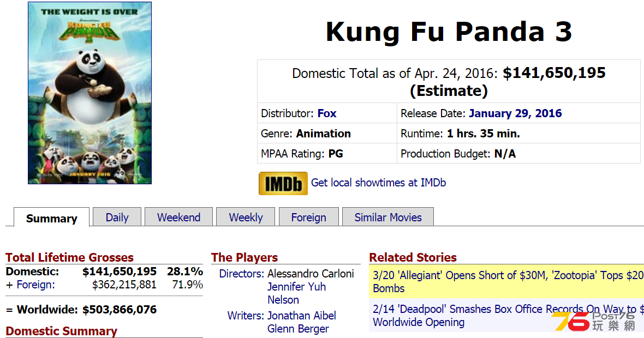Click Get local showtimes at IMDb link
644x338 pixels.
click(x=378, y=183)
